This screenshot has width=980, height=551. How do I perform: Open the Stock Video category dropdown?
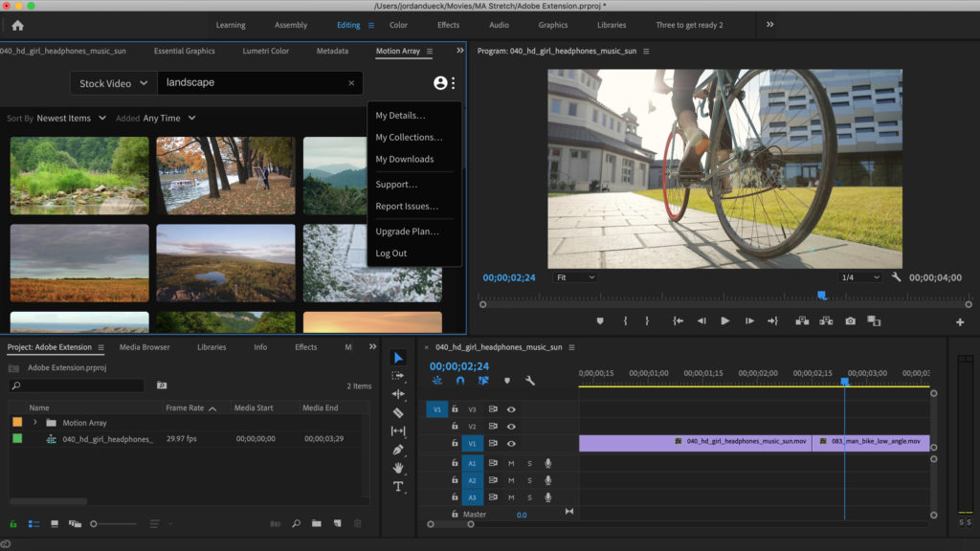point(112,83)
